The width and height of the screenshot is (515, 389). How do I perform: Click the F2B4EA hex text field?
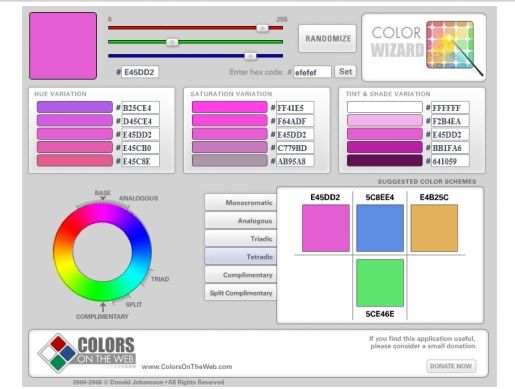click(x=450, y=121)
